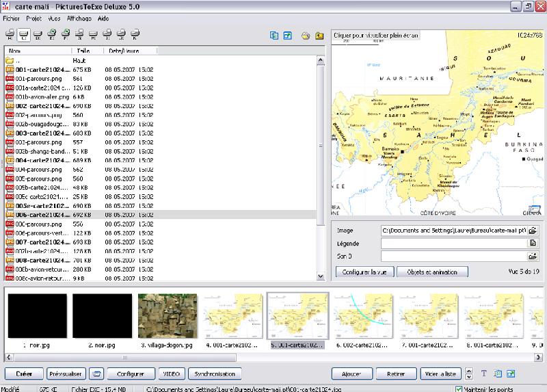Open the Objets et animation button

432,272
